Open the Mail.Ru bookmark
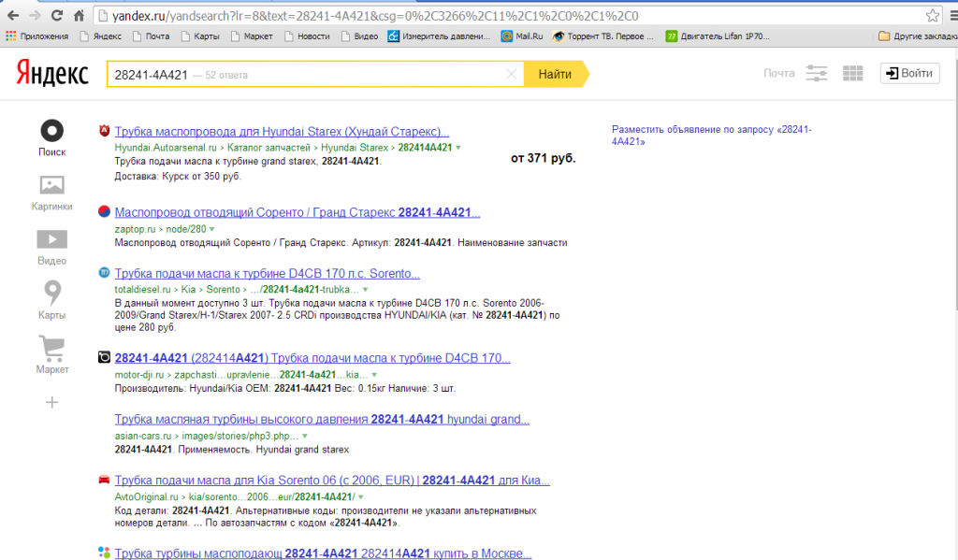The height and width of the screenshot is (560, 958). (522, 36)
